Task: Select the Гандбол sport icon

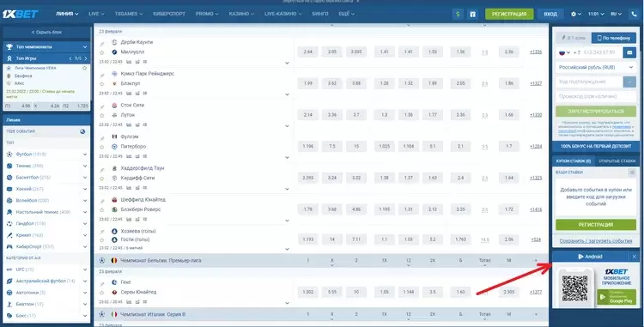Action: coord(9,224)
